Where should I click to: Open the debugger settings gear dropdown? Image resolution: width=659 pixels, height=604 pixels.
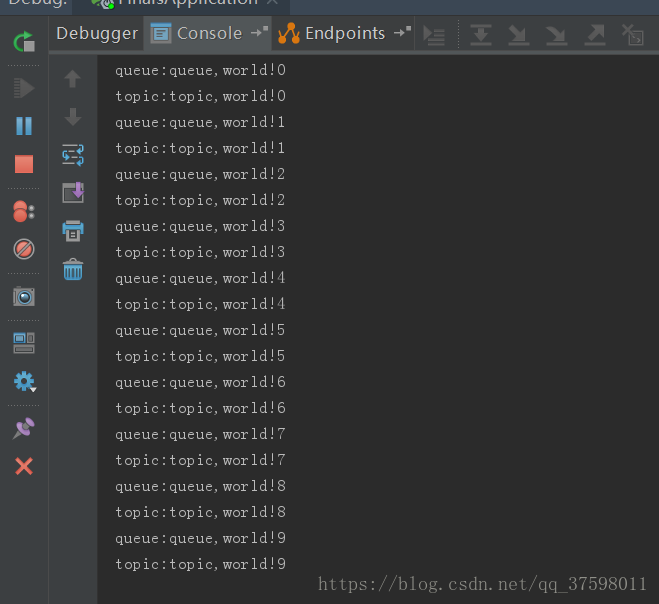(x=25, y=381)
